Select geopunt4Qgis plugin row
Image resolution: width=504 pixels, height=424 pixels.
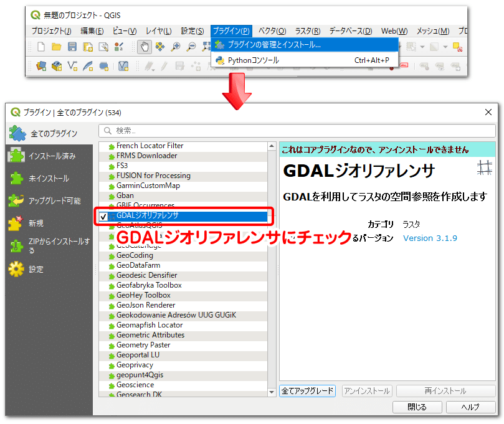click(183, 375)
